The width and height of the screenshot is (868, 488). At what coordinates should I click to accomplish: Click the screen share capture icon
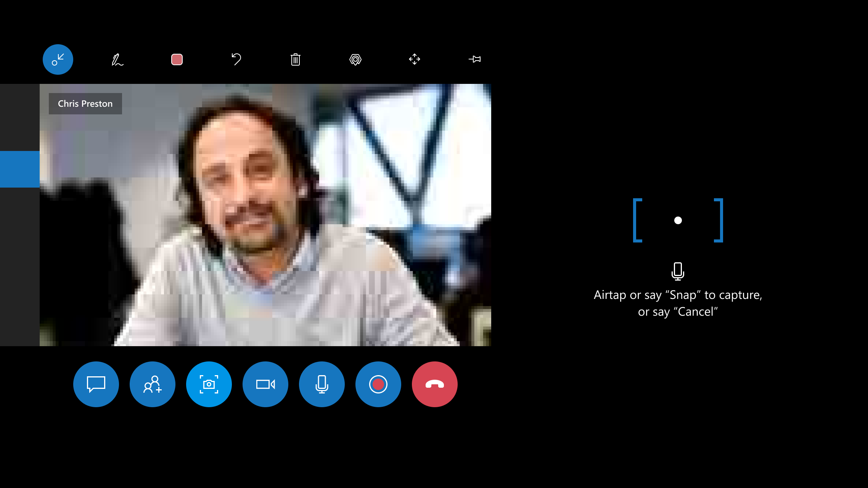(209, 384)
